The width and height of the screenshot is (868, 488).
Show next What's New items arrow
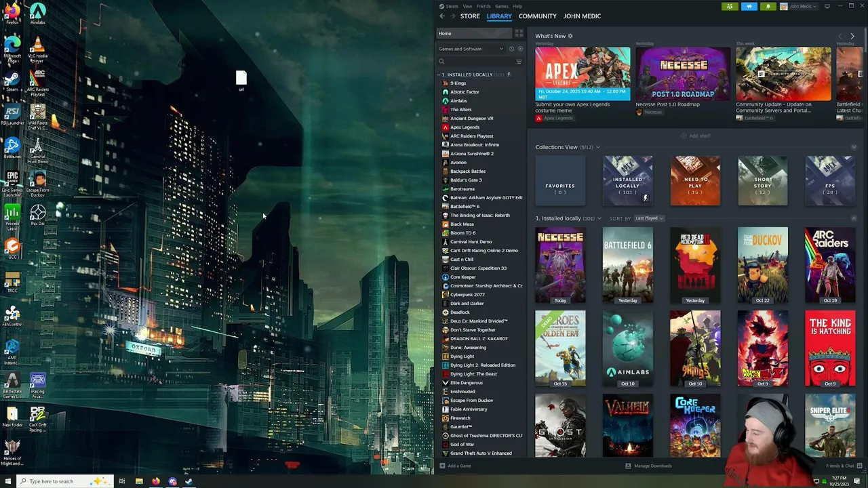coord(852,36)
